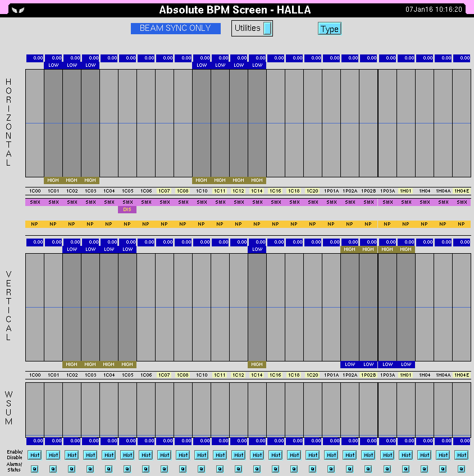This screenshot has width=474, height=476.
Task: Click SMX label under horizontal 1P03A
Action: pyautogui.click(x=388, y=202)
